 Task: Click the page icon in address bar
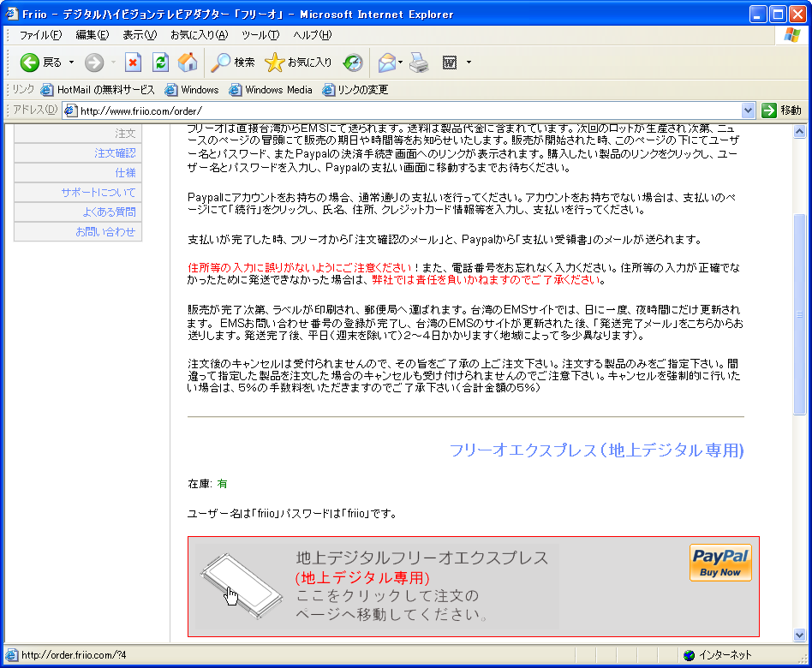click(71, 110)
